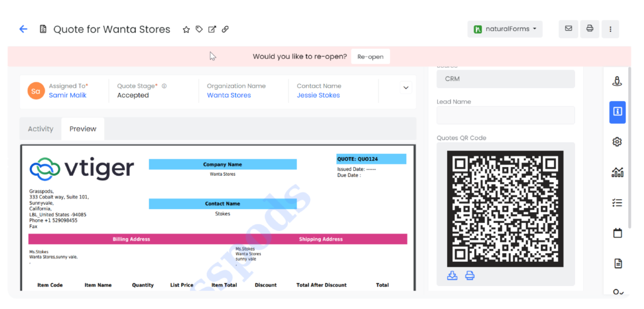Click the right panel vertical scrollbar
The width and height of the screenshot is (644, 309).
pyautogui.click(x=629, y=148)
